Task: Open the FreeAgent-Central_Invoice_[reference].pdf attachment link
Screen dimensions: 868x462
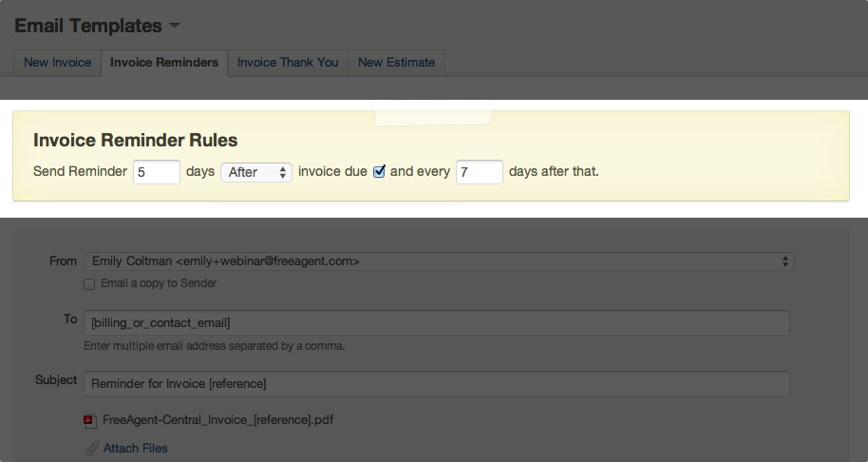Action: pyautogui.click(x=217, y=419)
